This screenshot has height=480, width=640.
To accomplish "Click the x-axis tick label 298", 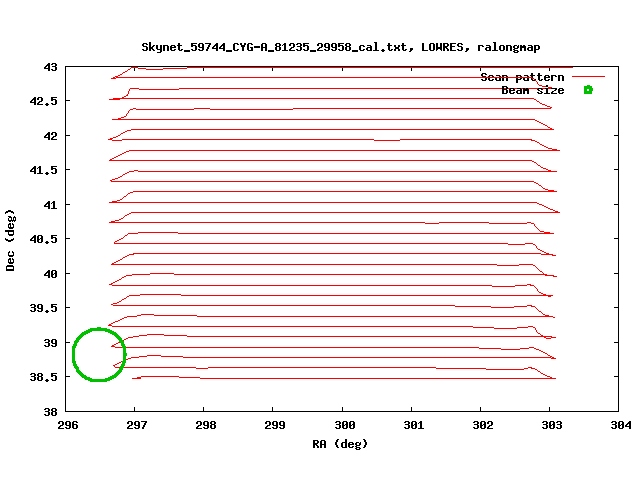I will pyautogui.click(x=205, y=425).
